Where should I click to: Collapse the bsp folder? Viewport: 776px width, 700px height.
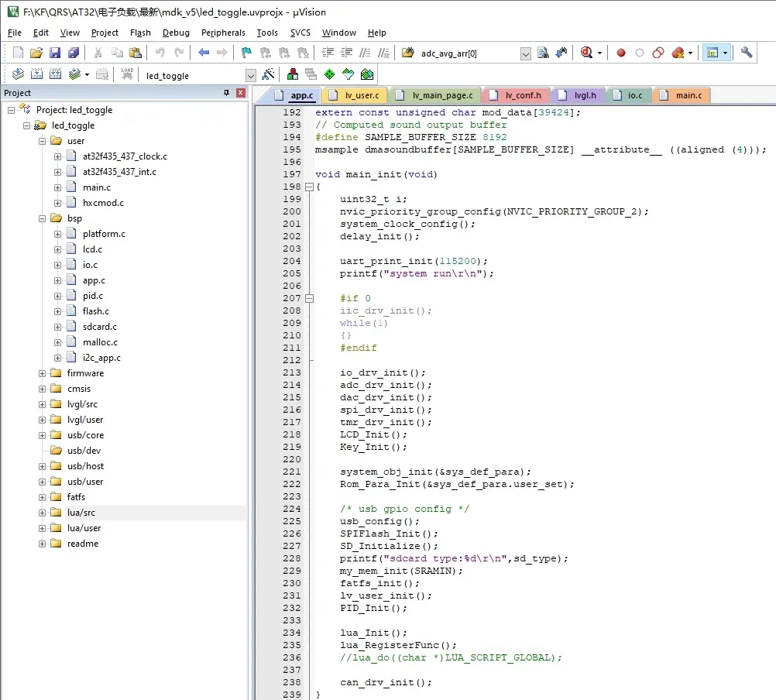42,218
